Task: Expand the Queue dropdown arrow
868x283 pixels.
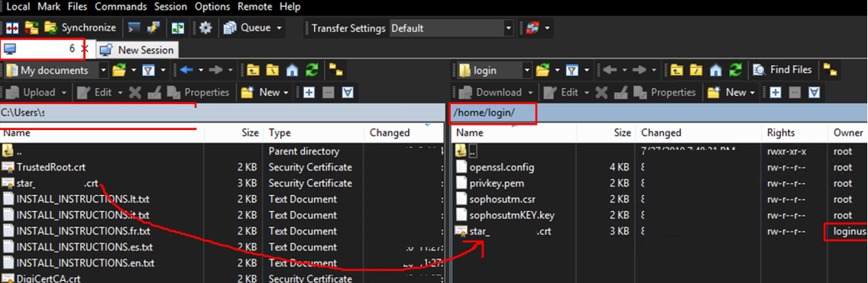Action: point(278,28)
